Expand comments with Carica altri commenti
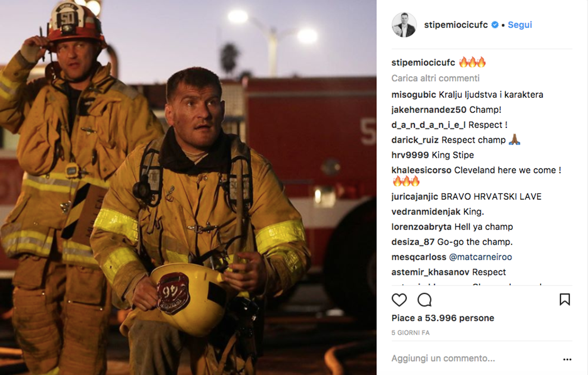 (x=435, y=78)
